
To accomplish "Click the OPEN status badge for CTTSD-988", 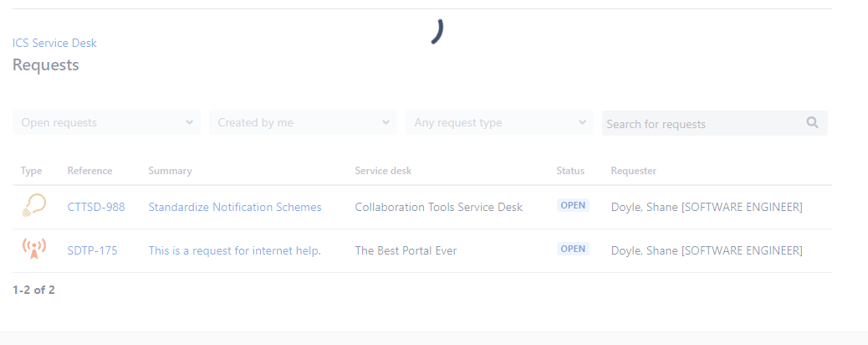I will (x=573, y=205).
